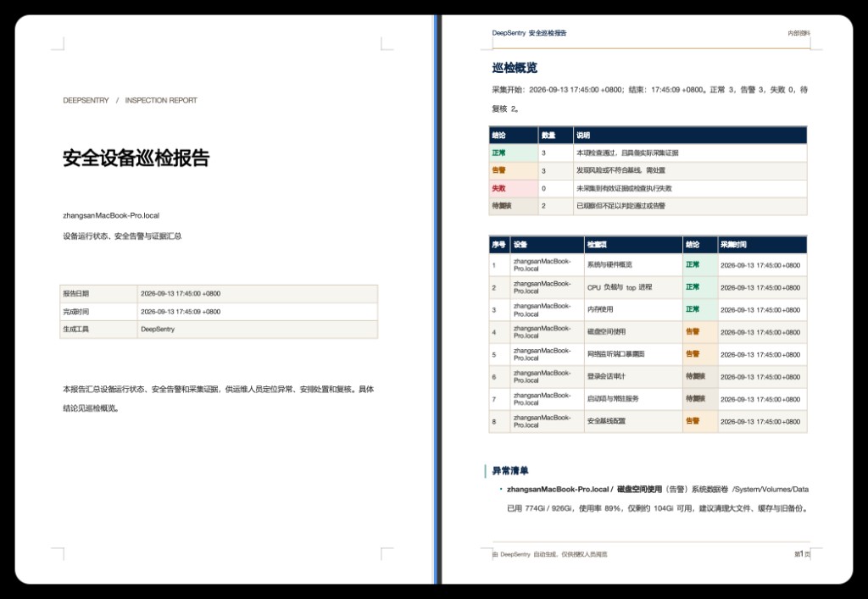Click the "完成时间" label cell

point(98,312)
